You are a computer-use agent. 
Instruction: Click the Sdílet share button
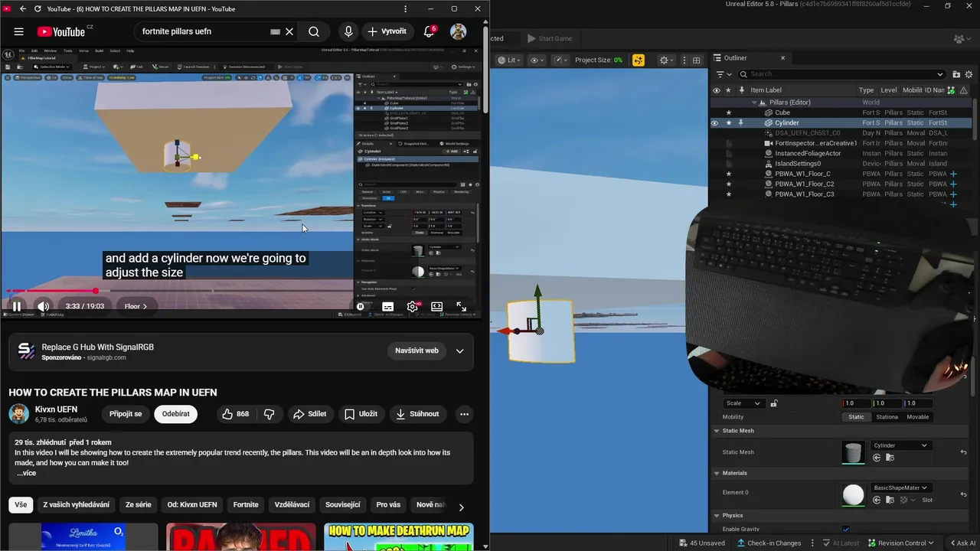point(309,414)
